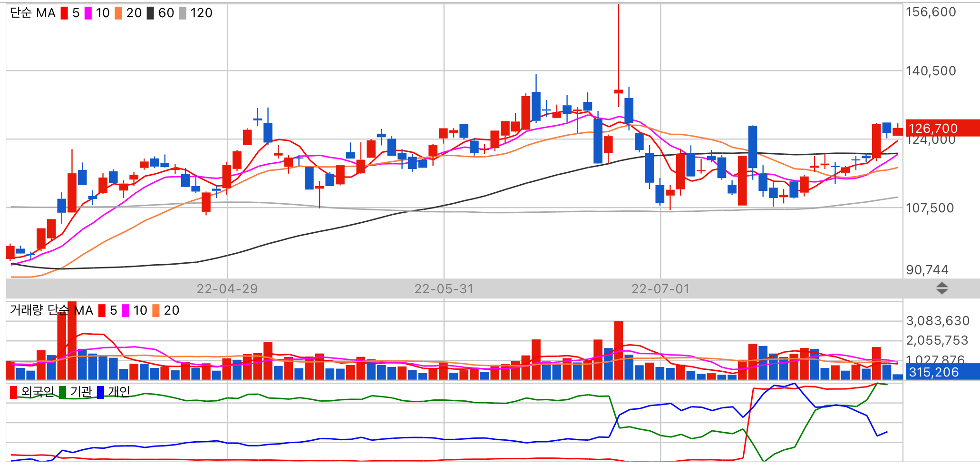
Task: Click the red 외국인 legend swatch
Action: 13,392
